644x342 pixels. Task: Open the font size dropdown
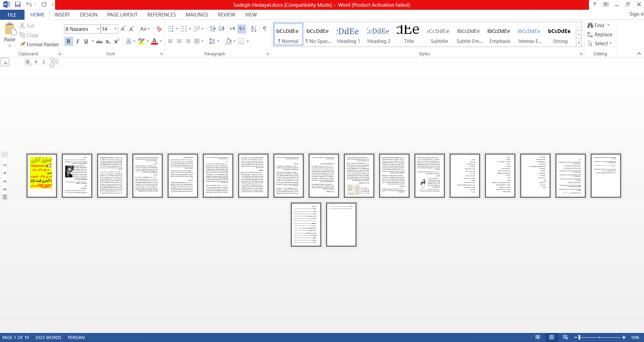(116, 29)
